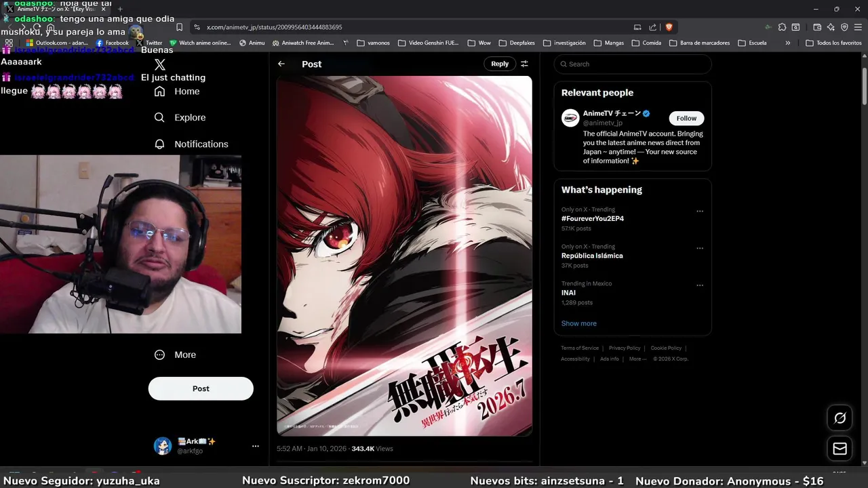The height and width of the screenshot is (488, 868).
Task: Open the Animu bookmark
Action: click(x=252, y=43)
